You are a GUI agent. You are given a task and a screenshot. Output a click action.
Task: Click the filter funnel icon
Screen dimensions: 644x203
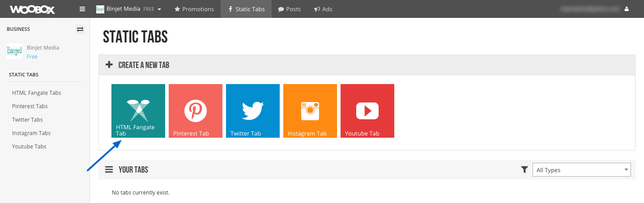click(x=525, y=170)
